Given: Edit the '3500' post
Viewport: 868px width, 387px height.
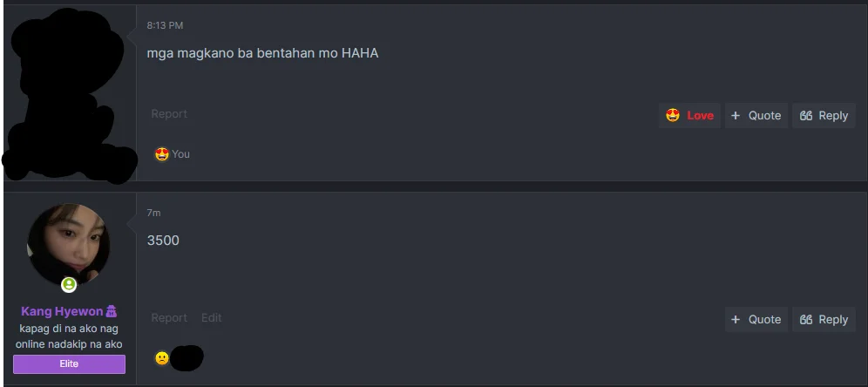Looking at the screenshot, I should coord(212,318).
